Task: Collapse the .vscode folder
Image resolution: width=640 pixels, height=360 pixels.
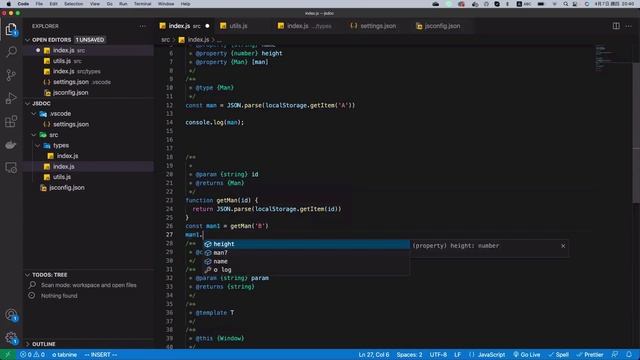Action: click(34, 113)
